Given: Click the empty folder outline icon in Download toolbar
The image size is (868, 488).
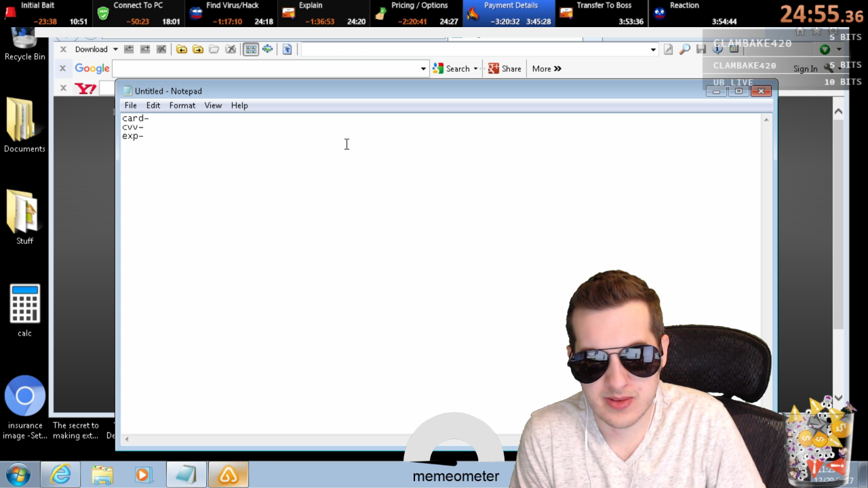Looking at the screenshot, I should point(214,49).
